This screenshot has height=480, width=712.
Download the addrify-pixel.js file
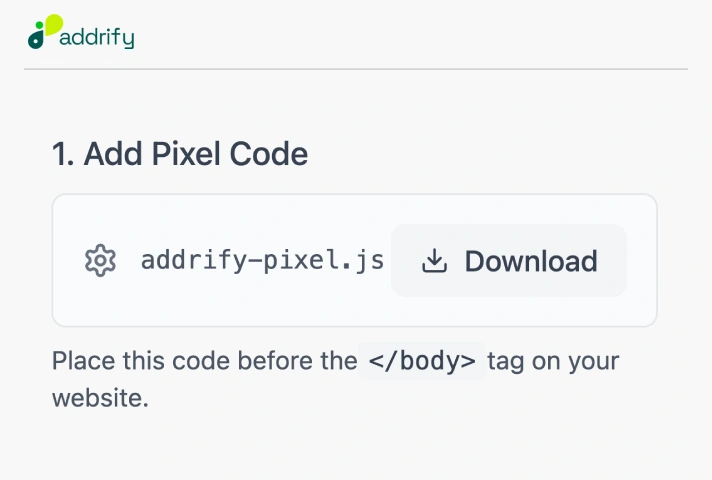[509, 261]
